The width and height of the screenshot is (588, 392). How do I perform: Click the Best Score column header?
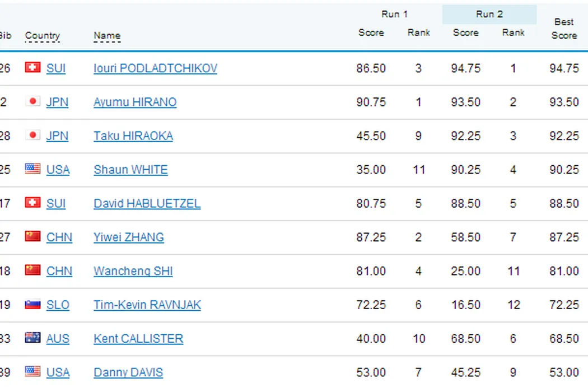(x=564, y=29)
